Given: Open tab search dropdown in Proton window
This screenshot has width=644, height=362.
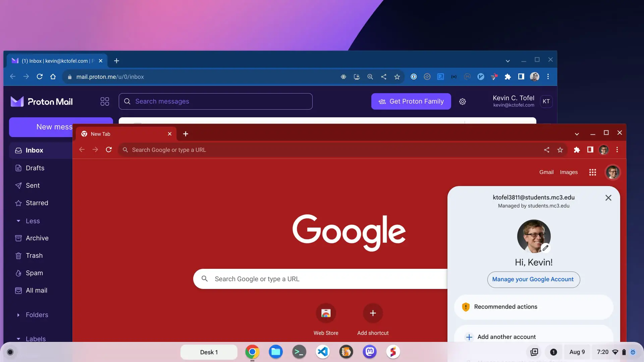Looking at the screenshot, I should pos(507,61).
